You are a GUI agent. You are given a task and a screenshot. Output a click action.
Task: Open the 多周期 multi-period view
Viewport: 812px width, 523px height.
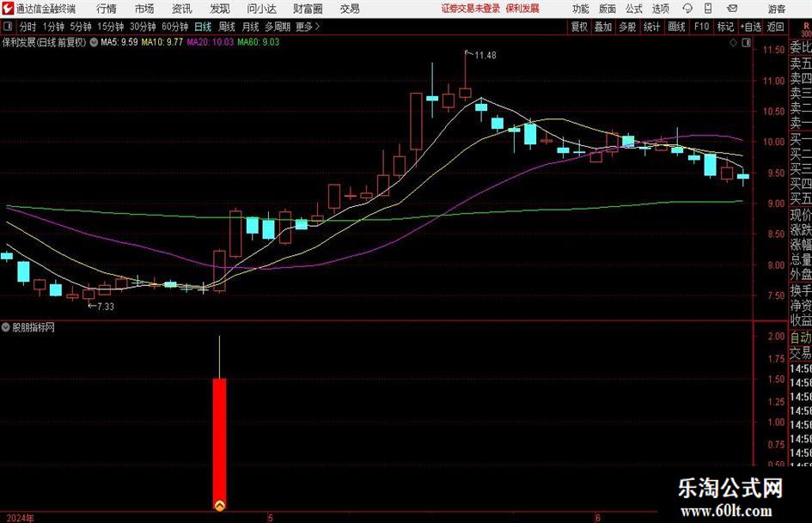[278, 27]
